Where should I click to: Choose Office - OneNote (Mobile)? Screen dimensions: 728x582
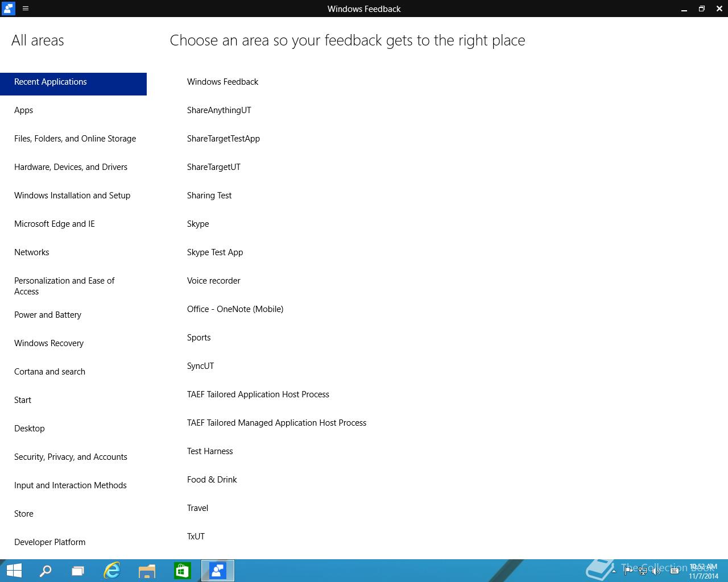(235, 309)
